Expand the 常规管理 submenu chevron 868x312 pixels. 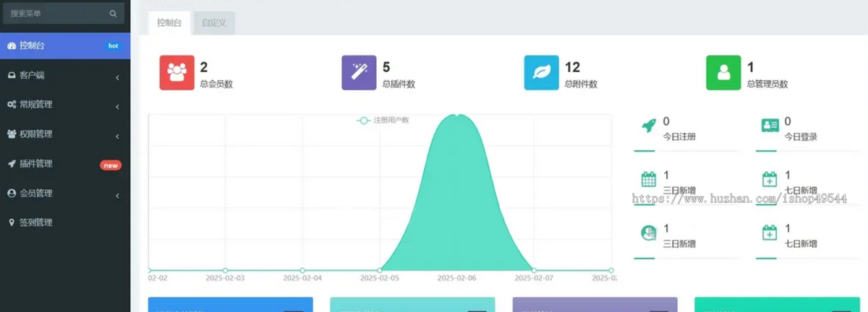[x=117, y=107]
